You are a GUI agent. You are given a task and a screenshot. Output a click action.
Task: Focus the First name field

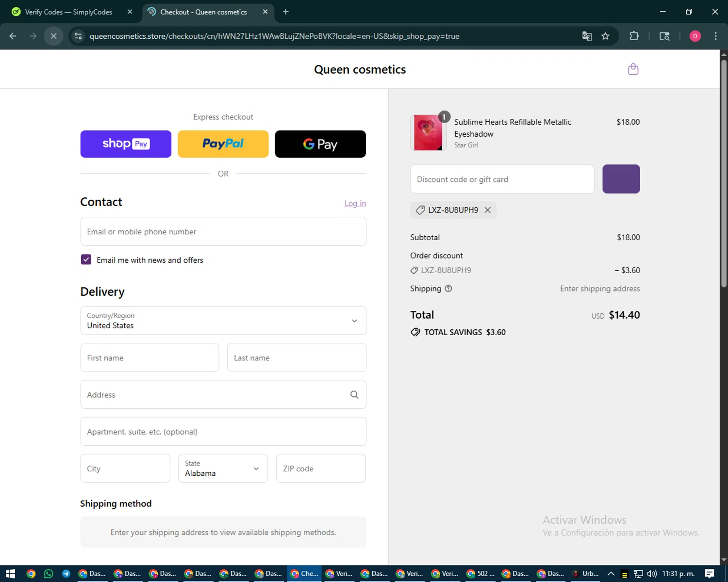[149, 357]
